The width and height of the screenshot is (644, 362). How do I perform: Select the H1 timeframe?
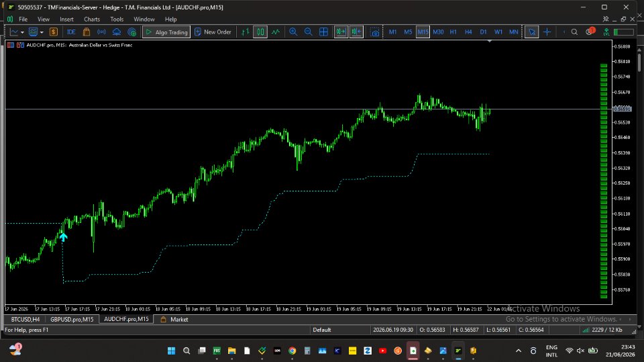point(453,32)
